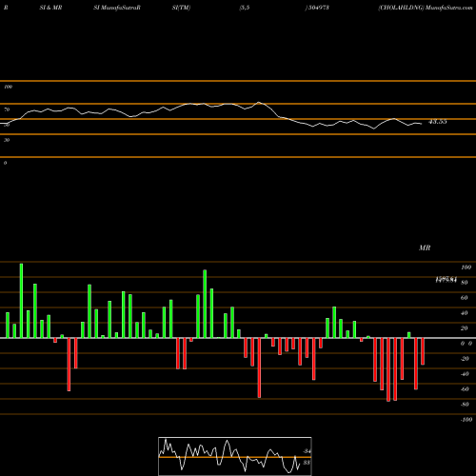Click the -100 label on the MR axis
Screen dimensions: 476x476
coord(466,420)
